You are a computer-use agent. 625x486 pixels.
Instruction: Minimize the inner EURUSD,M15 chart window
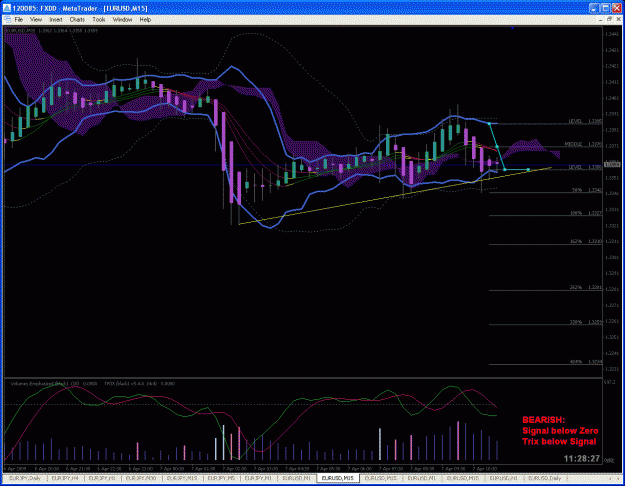pos(601,20)
